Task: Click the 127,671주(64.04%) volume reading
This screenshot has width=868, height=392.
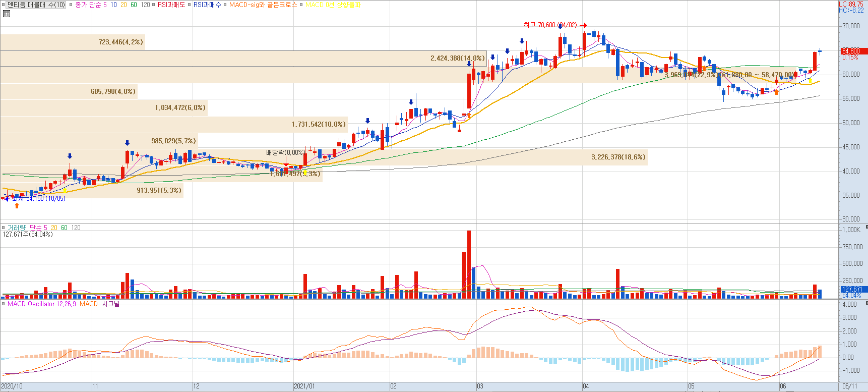Action: (x=28, y=234)
